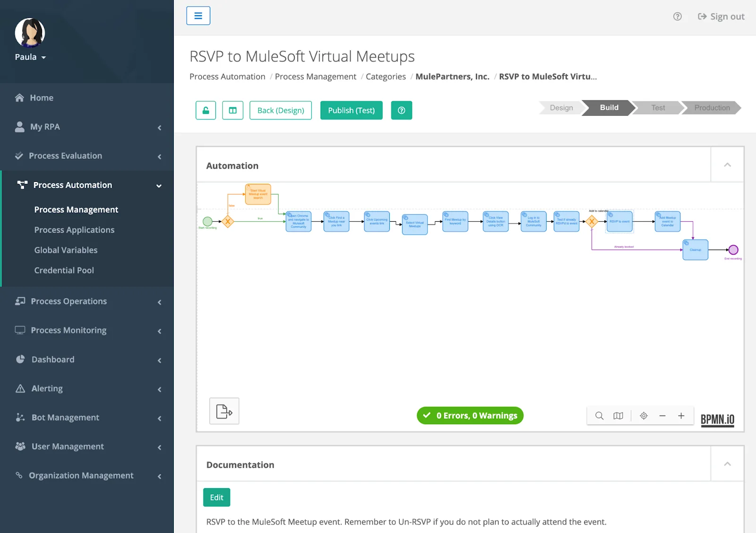Viewport: 756px width, 533px height.
Task: Click the Sign out link
Action: [x=721, y=17]
